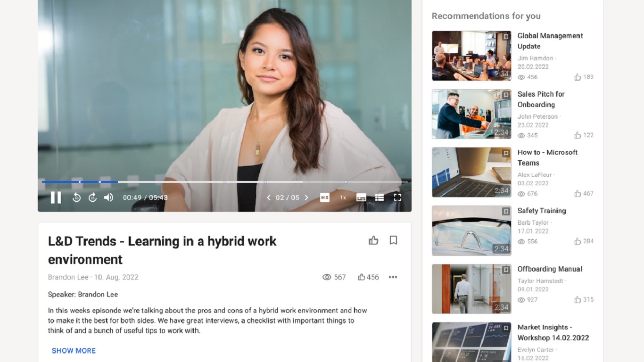Toggle subtitles in video player
The image size is (644, 362).
[x=361, y=197]
